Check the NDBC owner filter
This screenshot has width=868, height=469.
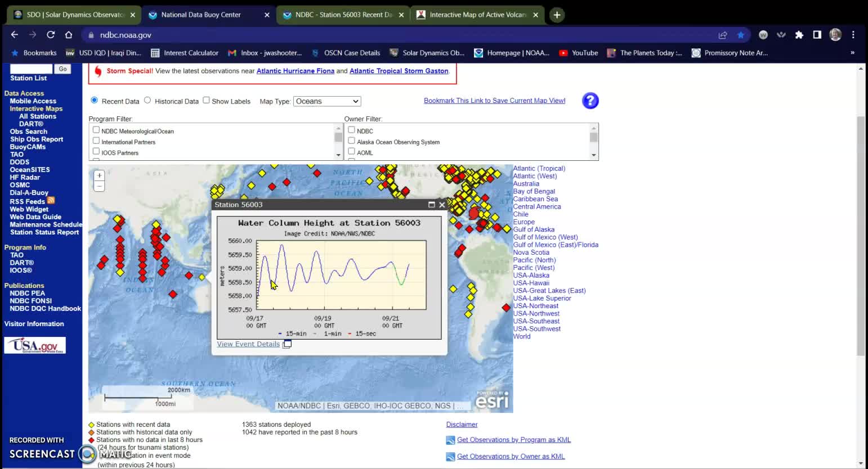(x=351, y=130)
